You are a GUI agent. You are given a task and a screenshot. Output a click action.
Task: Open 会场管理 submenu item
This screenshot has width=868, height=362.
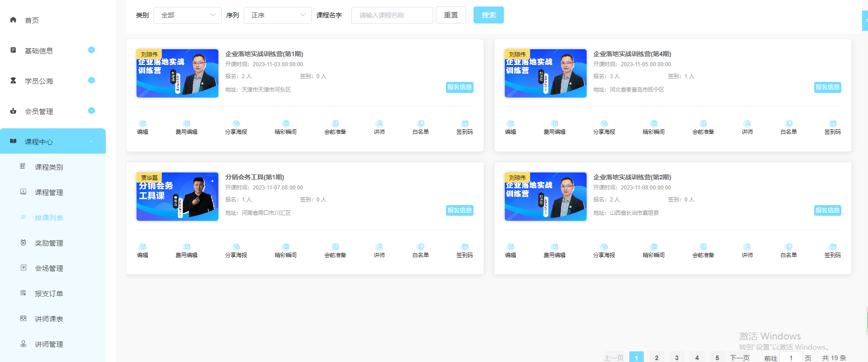(x=53, y=268)
